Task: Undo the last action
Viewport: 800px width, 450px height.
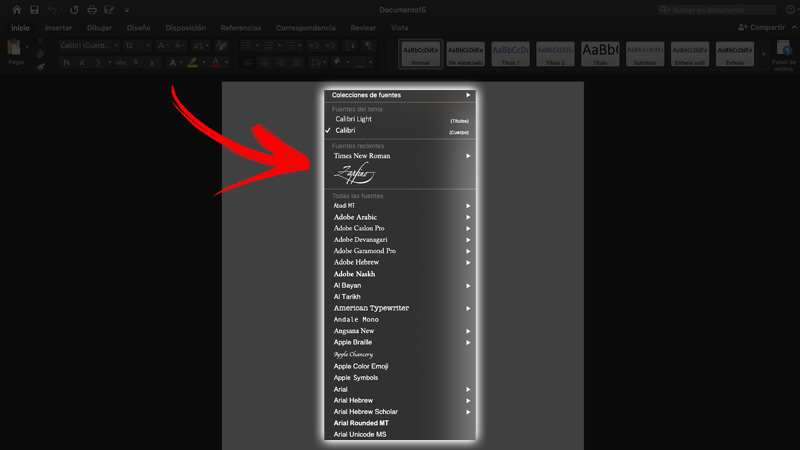Action: pyautogui.click(x=52, y=10)
